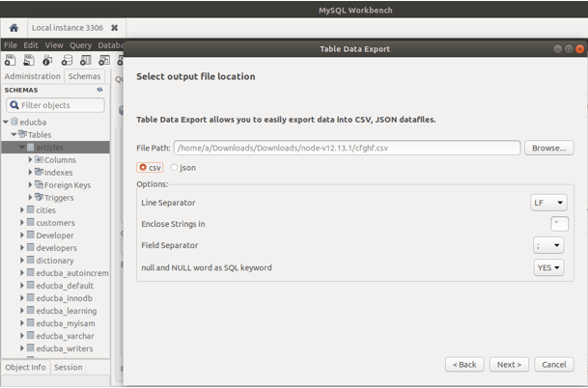The width and height of the screenshot is (588, 388).
Task: Cancel the Table Data Export dialog
Action: coord(554,365)
